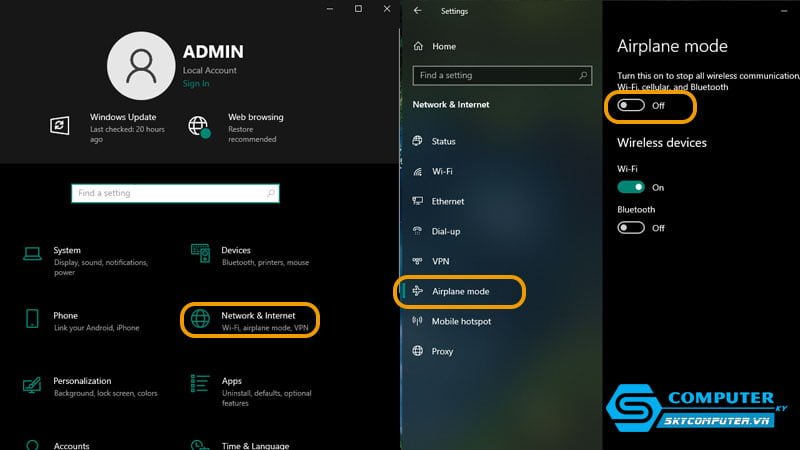The image size is (800, 450).
Task: Click the Status globe icon in sidebar
Action: 417,141
